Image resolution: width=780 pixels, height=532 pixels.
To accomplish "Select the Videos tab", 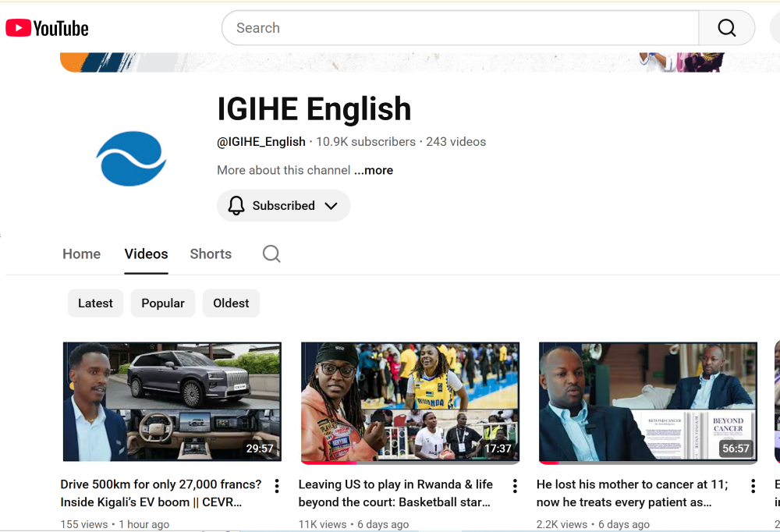I will (x=147, y=254).
